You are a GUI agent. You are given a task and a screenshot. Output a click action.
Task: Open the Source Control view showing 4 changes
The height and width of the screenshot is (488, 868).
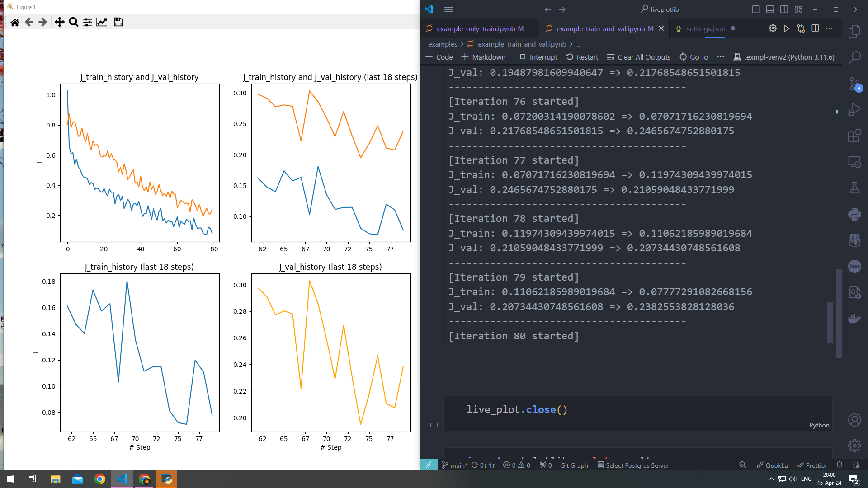click(x=854, y=84)
